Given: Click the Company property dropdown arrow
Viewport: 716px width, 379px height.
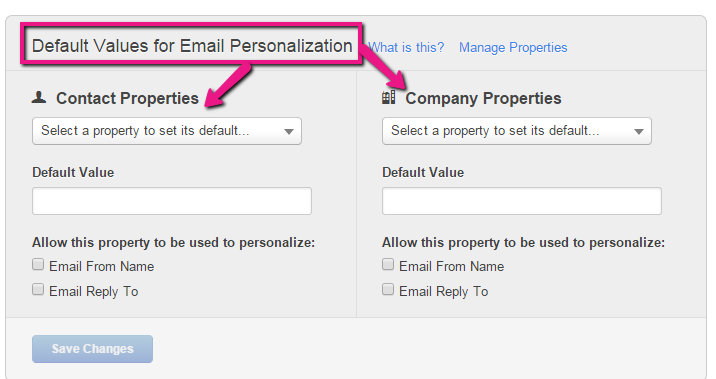Looking at the screenshot, I should coord(639,132).
